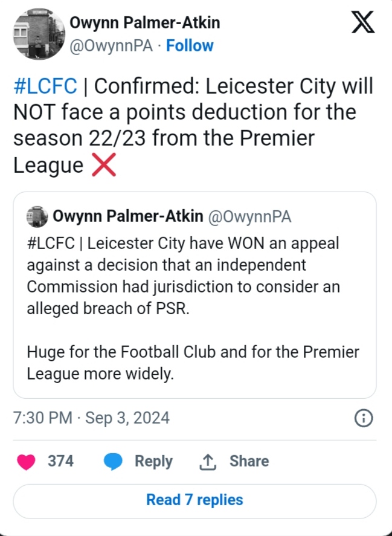Click the Share label
Screen dimensions: 392x536
coord(249,461)
